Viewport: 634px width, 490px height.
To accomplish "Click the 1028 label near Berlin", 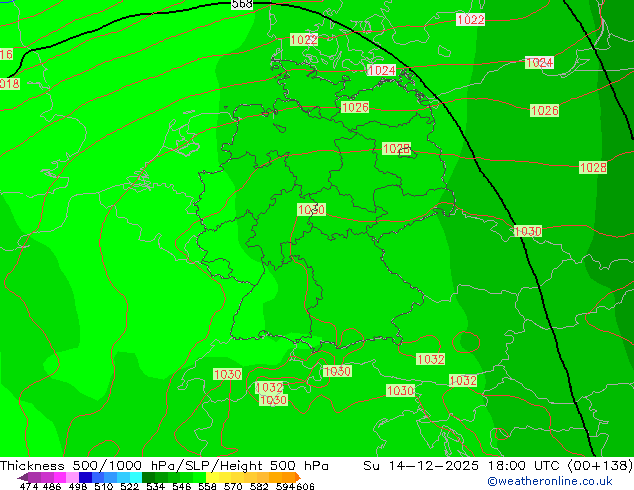I will click(396, 148).
